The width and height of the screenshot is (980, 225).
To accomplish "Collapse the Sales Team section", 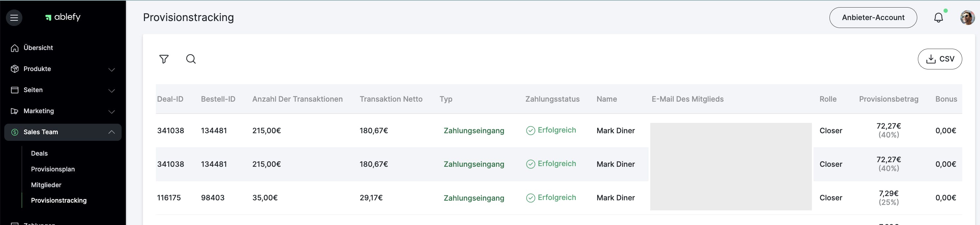I will tap(111, 132).
